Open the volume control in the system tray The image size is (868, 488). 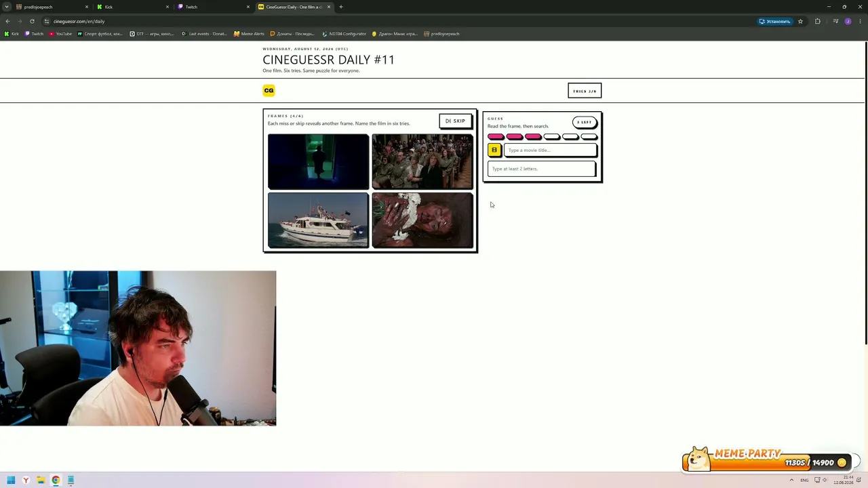(x=825, y=480)
